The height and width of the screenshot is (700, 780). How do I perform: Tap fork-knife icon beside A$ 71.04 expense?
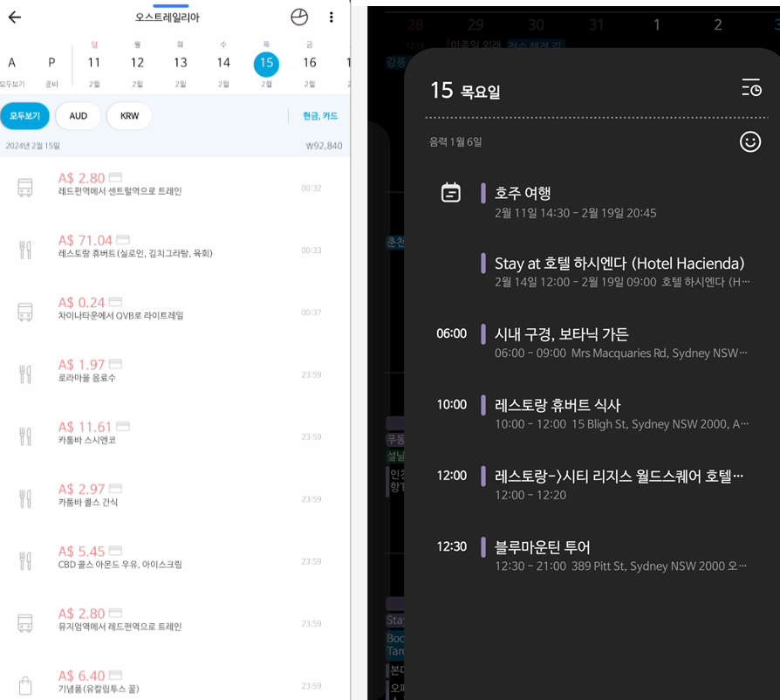point(25,250)
